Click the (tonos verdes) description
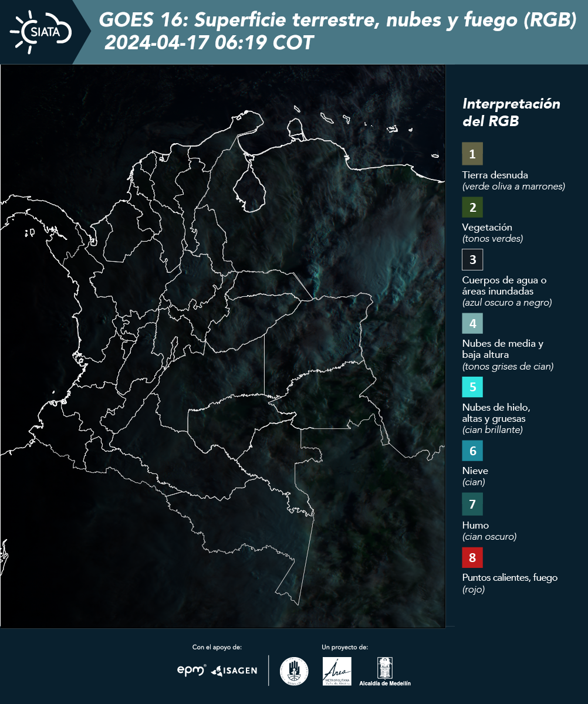The height and width of the screenshot is (704, 588). (x=492, y=239)
